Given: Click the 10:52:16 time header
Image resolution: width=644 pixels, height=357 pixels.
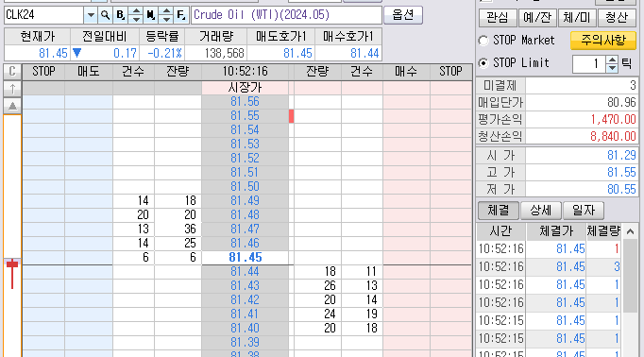Looking at the screenshot, I should [x=245, y=72].
